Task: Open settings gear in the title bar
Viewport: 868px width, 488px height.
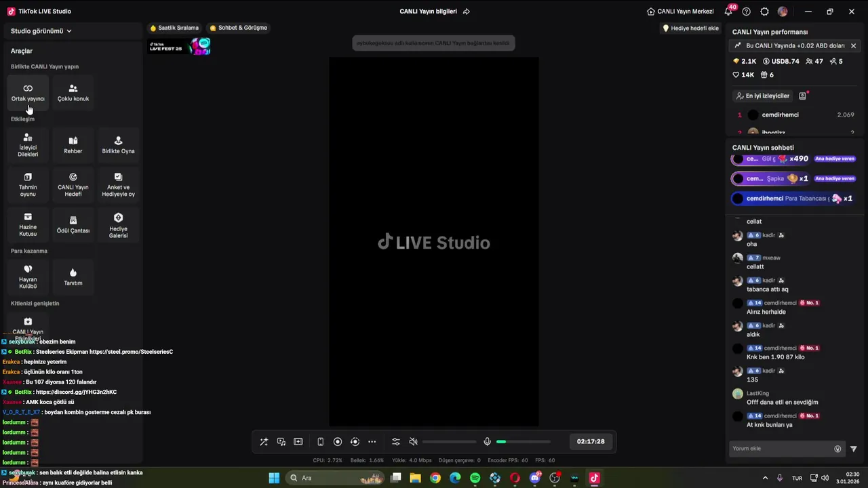Action: pyautogui.click(x=765, y=12)
